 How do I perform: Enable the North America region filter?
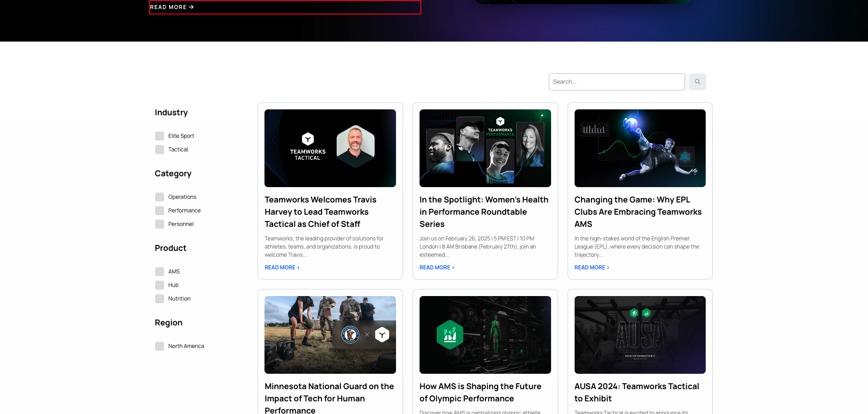(x=160, y=346)
